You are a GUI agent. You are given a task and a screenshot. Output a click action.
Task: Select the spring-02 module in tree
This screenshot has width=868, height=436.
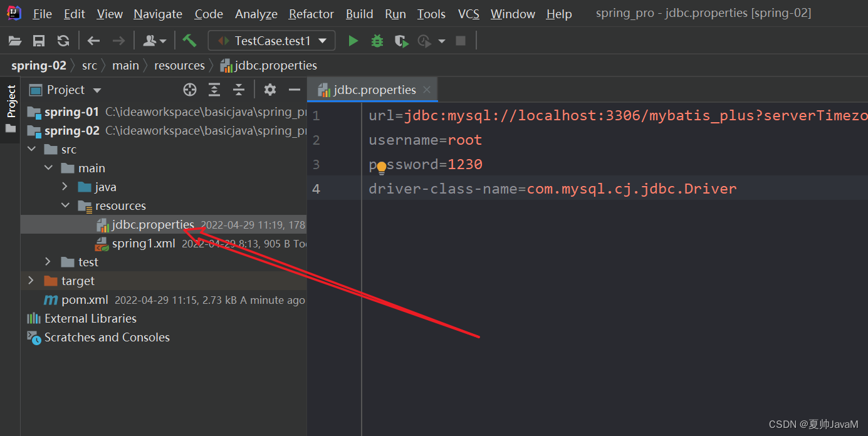[x=164, y=131]
